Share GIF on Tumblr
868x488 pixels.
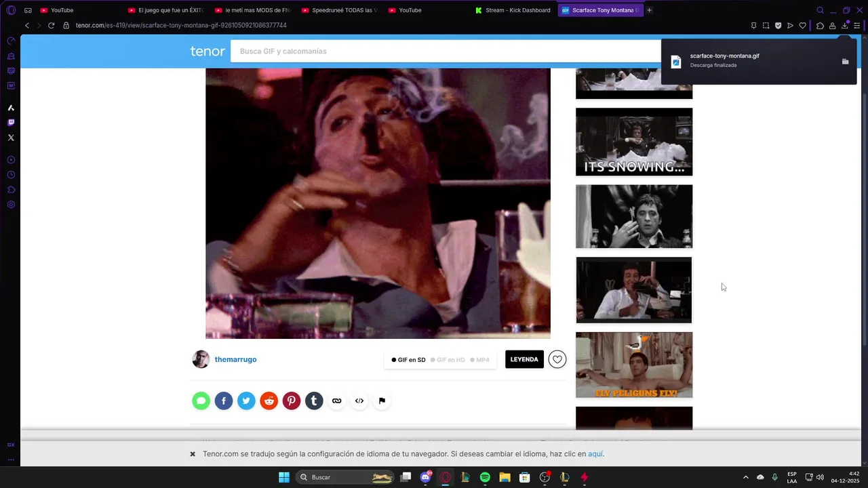point(314,401)
